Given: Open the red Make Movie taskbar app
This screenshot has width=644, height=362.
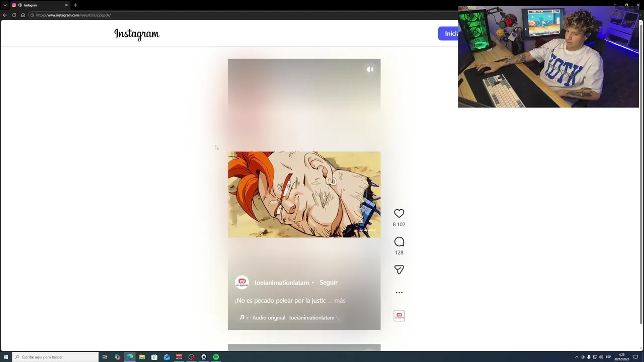Looking at the screenshot, I should pos(179,357).
